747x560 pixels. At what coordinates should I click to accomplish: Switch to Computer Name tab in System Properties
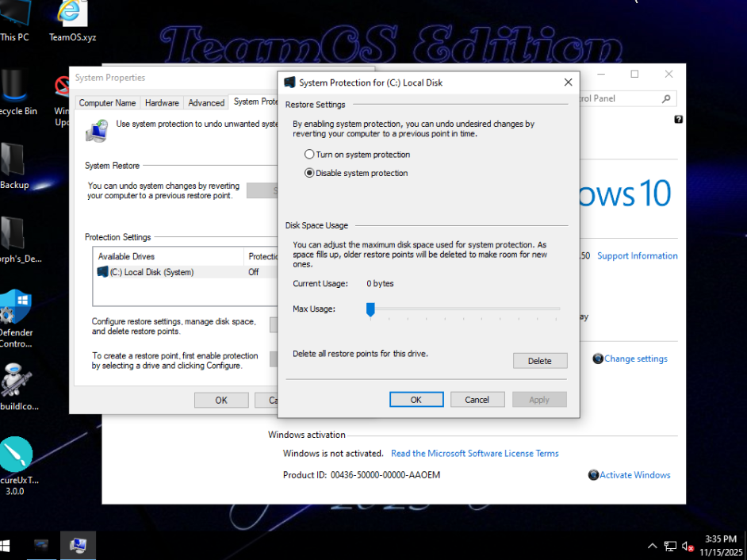pos(107,103)
